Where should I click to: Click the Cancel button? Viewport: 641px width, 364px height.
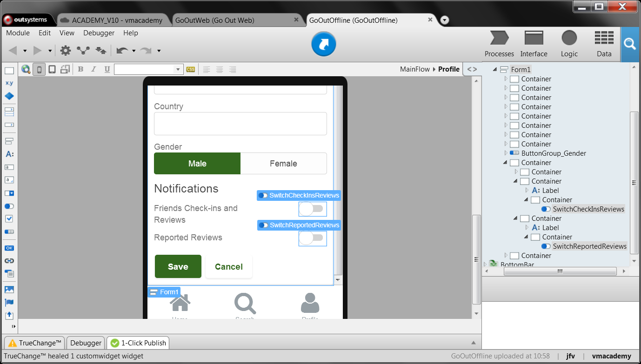[228, 266]
